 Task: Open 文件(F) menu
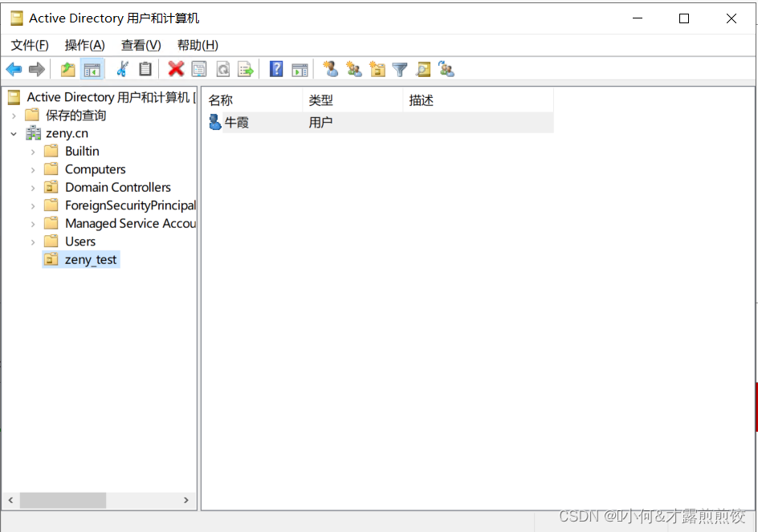(x=30, y=46)
